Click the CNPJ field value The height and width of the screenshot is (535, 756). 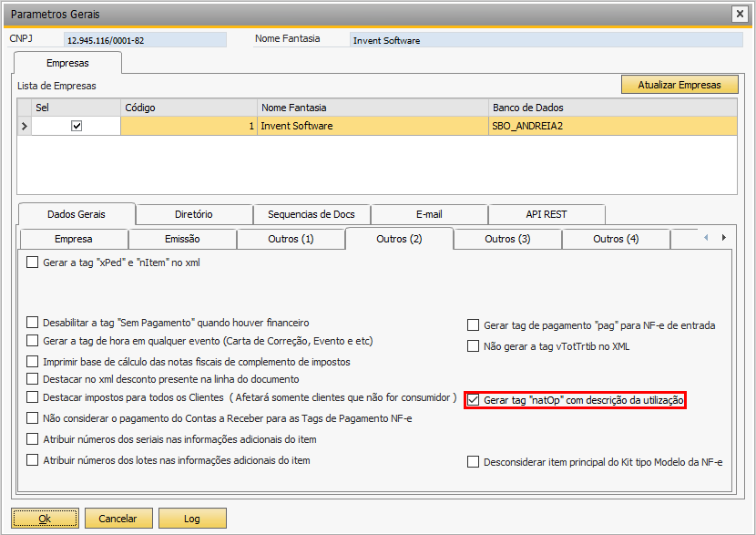145,40
